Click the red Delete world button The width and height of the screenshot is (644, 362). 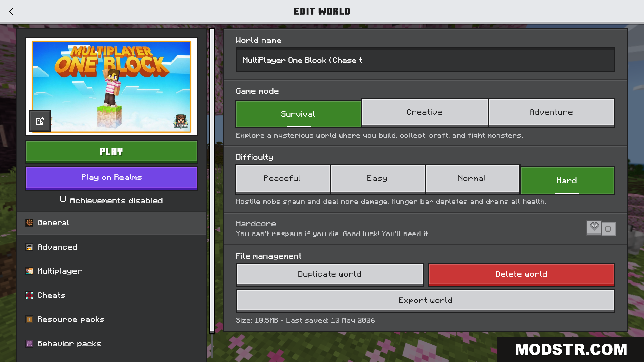(x=521, y=274)
